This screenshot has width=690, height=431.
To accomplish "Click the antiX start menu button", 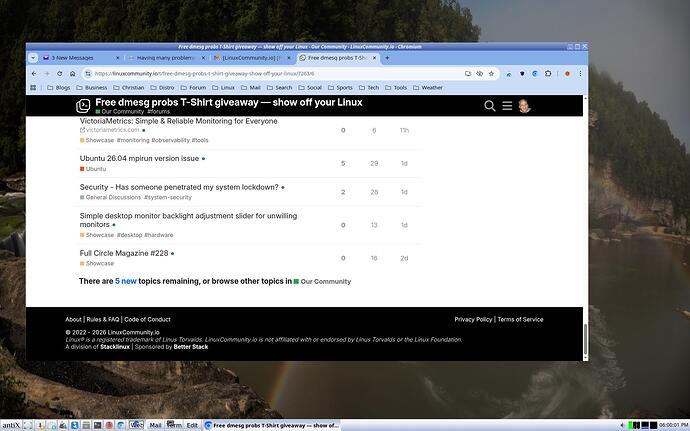I will (11, 425).
